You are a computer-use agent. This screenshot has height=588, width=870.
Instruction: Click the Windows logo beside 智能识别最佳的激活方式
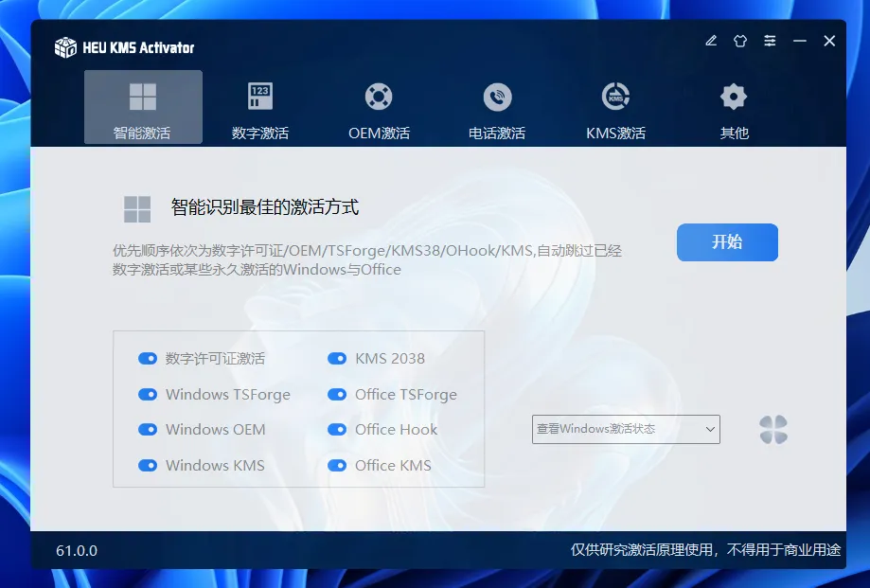[137, 209]
